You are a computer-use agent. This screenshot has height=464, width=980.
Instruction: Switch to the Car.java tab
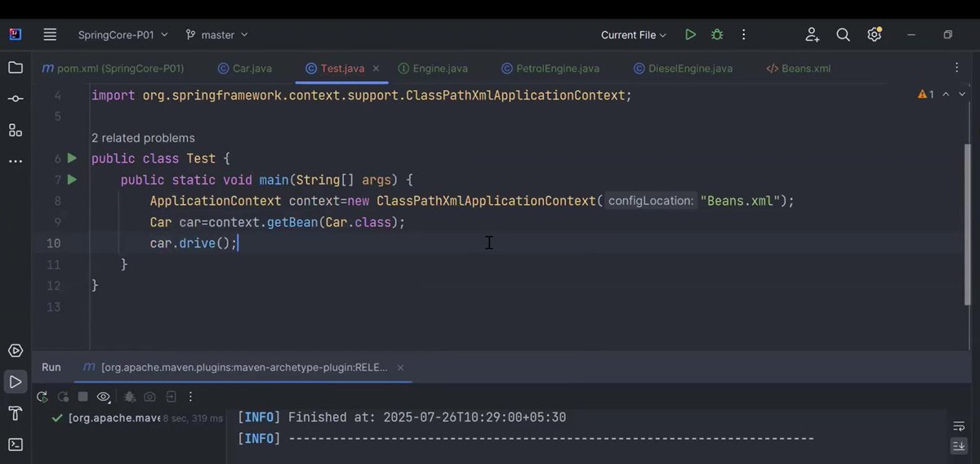(x=245, y=69)
